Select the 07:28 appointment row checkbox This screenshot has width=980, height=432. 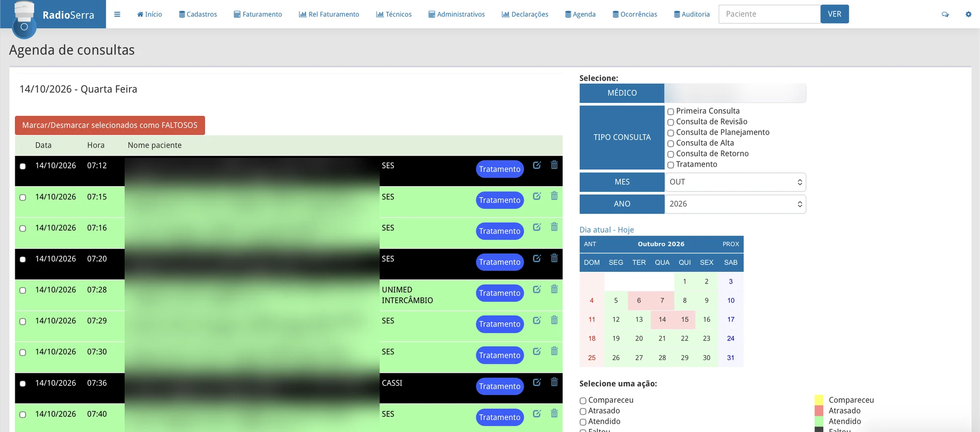23,290
